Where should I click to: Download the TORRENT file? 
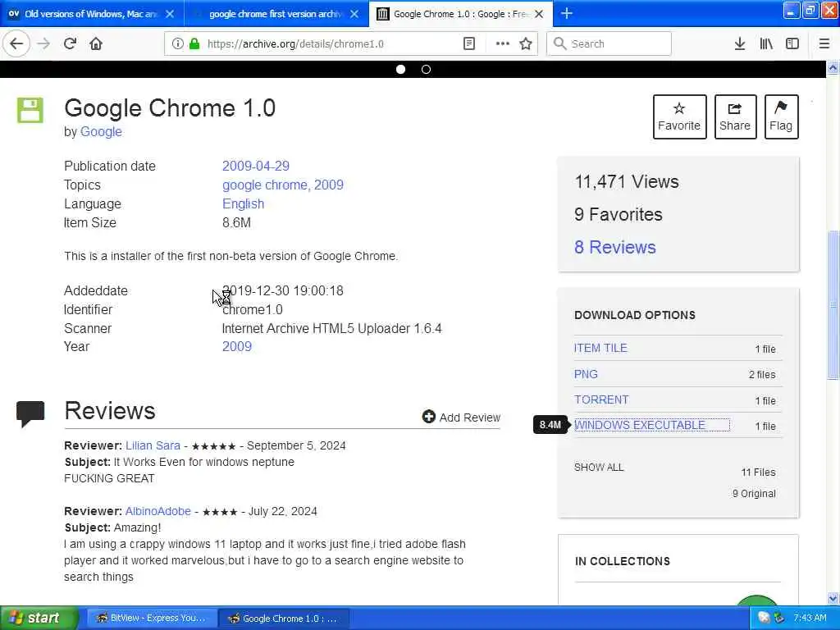point(601,399)
